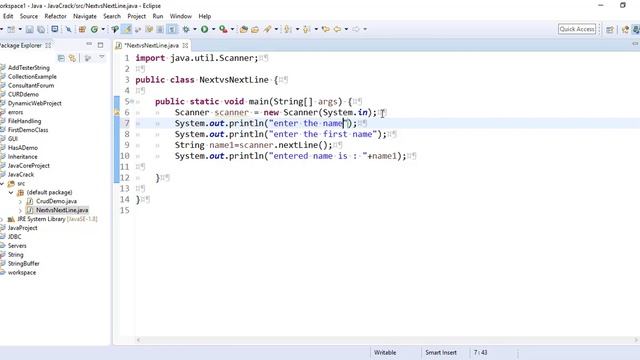Click the Last Edit Location arrow icon
Screen dimensions: 640x360
(325, 29)
